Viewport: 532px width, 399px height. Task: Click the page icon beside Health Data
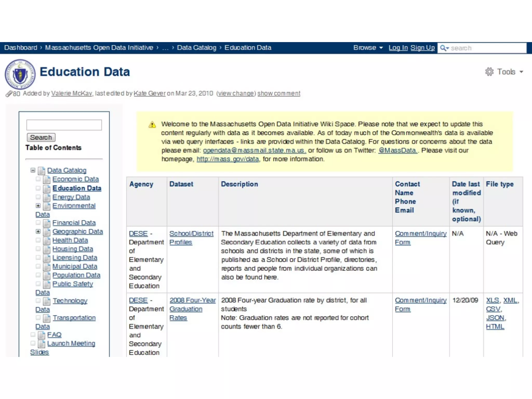47,241
